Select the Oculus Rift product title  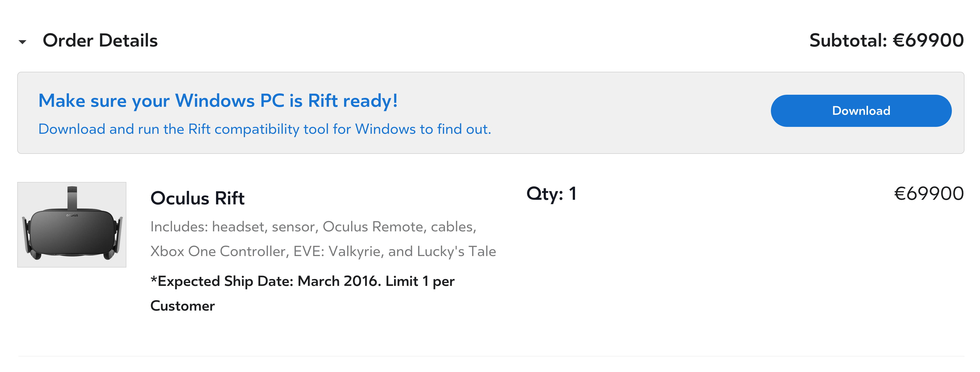[x=197, y=198]
